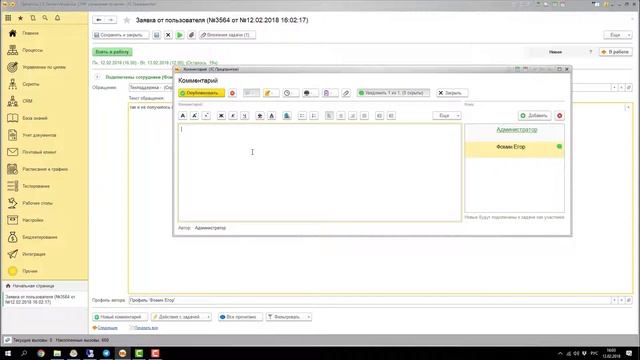
Task: Click the paperclip icon in the request toolbar
Action: click(x=191, y=35)
